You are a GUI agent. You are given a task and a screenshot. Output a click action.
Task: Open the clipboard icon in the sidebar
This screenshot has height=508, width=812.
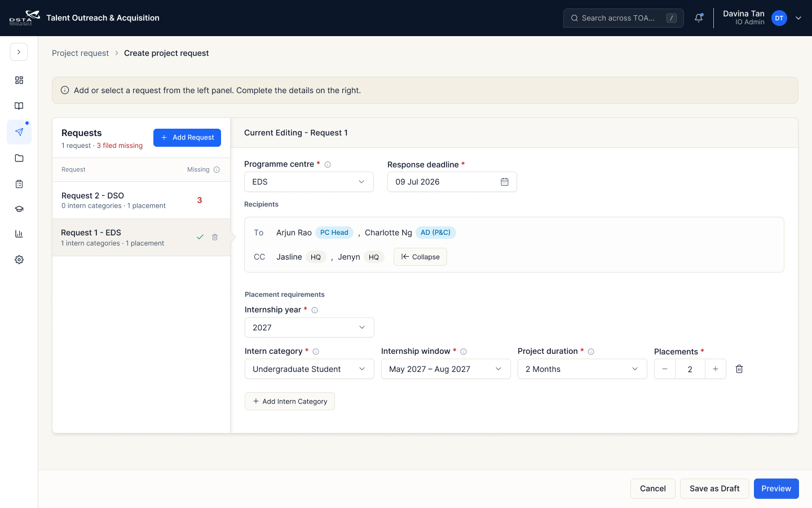pyautogui.click(x=19, y=184)
